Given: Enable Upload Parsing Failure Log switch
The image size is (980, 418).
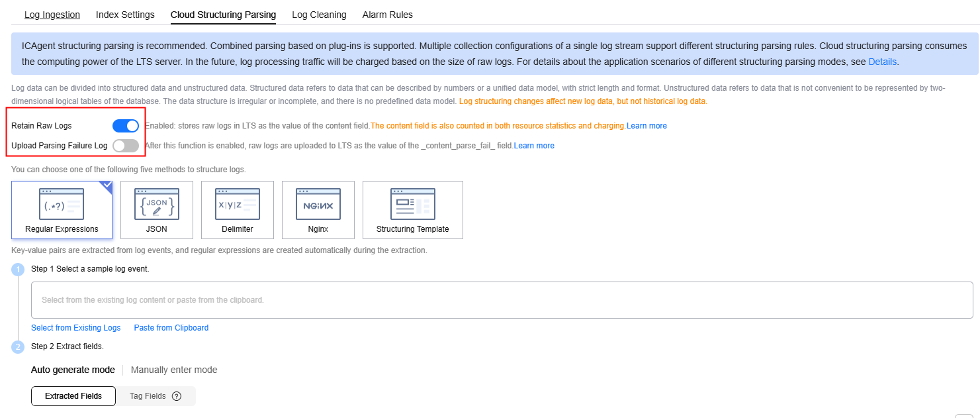Looking at the screenshot, I should point(126,146).
